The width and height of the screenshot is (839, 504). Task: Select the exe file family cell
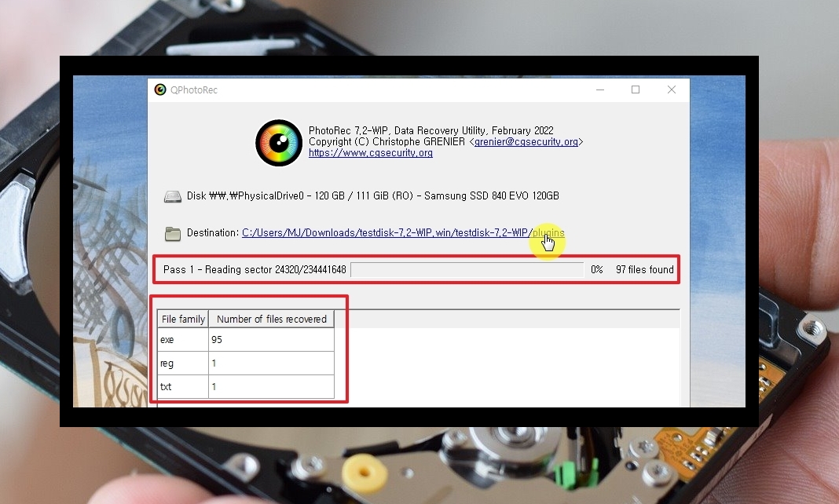coord(183,339)
